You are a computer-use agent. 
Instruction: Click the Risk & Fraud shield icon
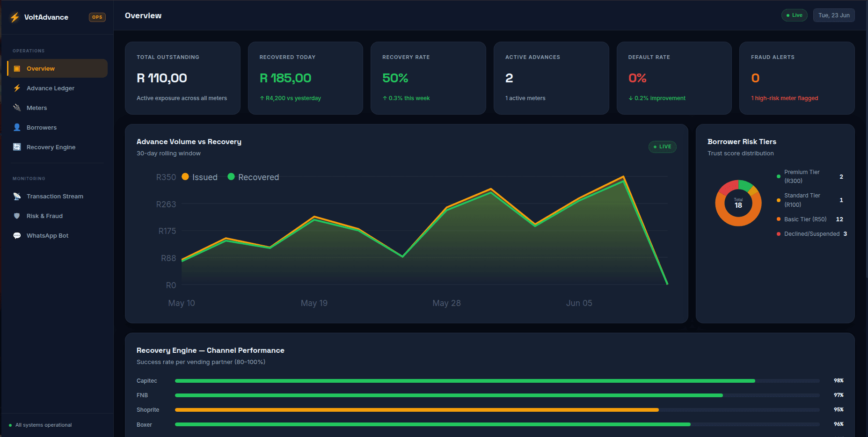click(17, 216)
